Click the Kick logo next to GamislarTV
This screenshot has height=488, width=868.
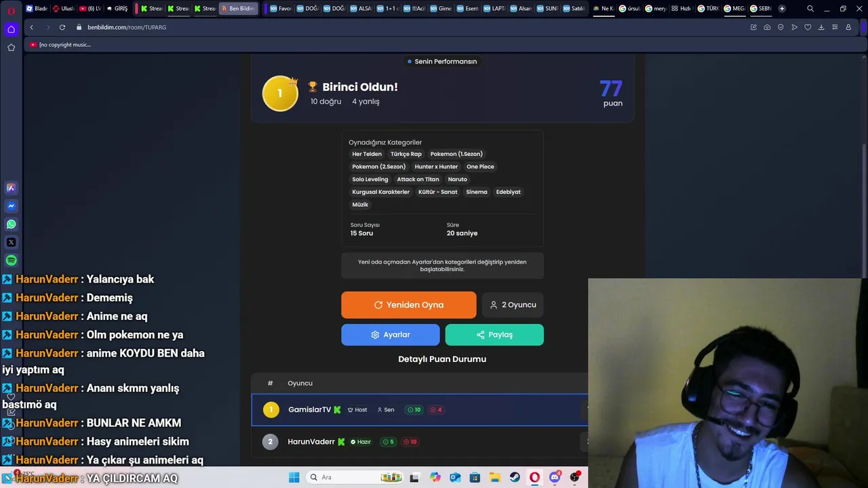pyautogui.click(x=337, y=410)
